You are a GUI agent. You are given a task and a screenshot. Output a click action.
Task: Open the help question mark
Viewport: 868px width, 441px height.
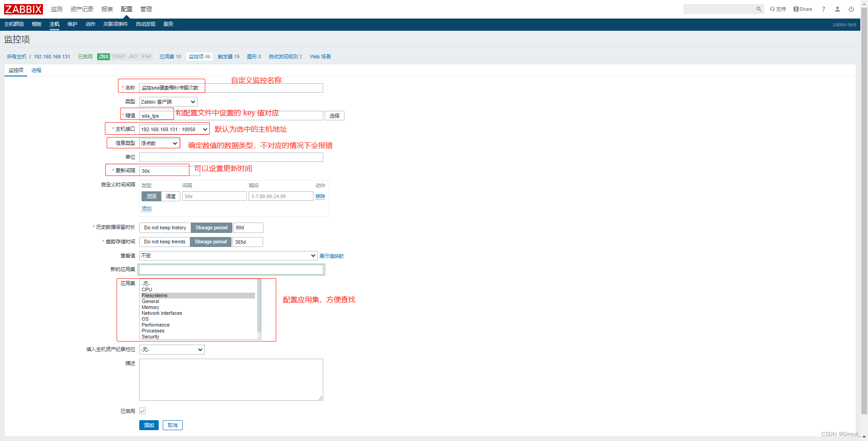tap(823, 9)
